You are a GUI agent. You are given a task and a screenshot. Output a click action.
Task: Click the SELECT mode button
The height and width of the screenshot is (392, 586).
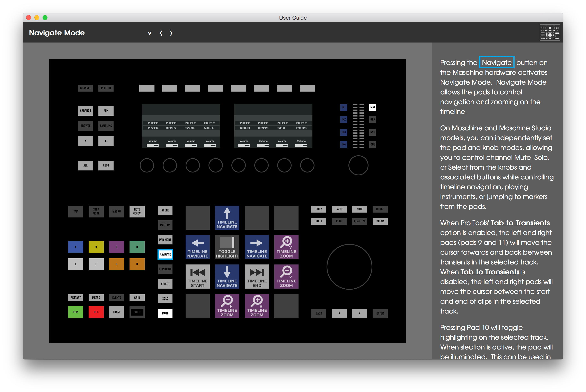click(x=165, y=284)
